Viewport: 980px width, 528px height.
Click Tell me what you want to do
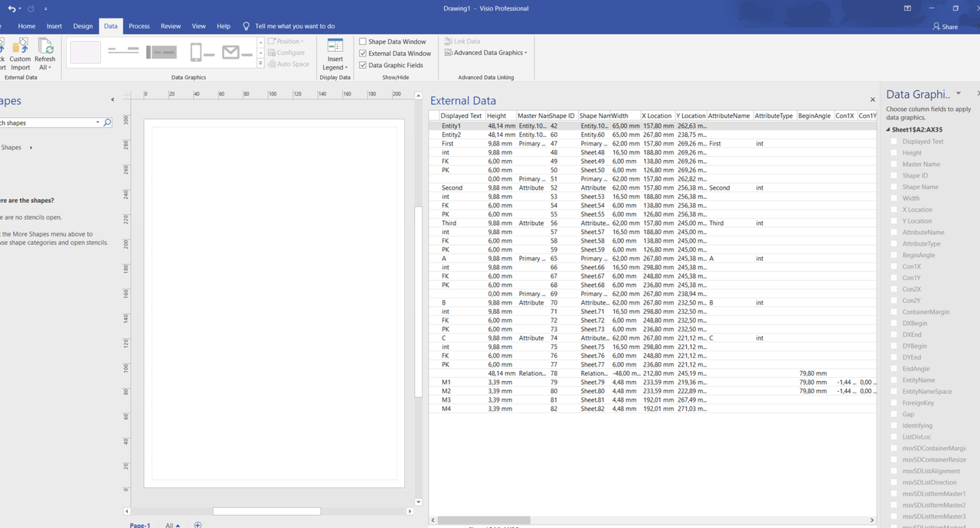point(295,26)
